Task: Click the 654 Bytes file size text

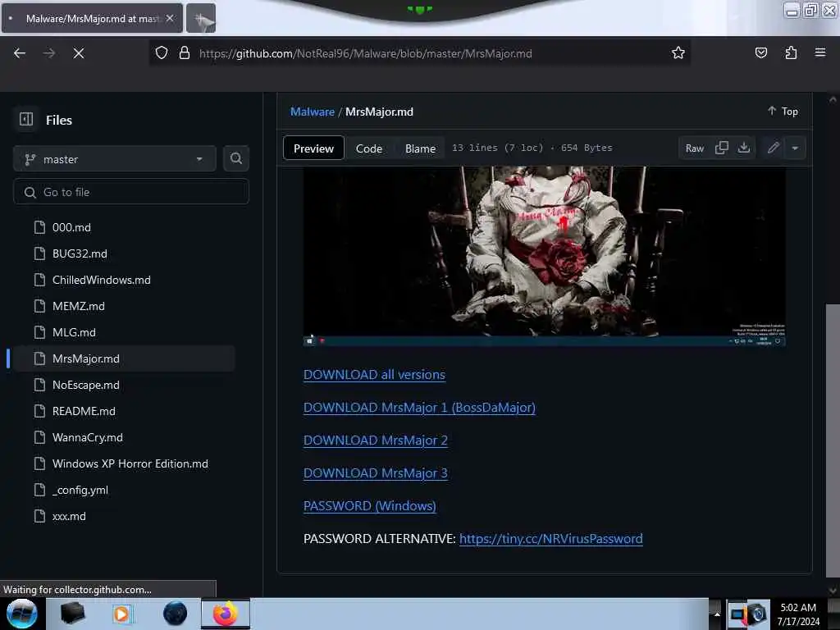Action: coord(587,148)
